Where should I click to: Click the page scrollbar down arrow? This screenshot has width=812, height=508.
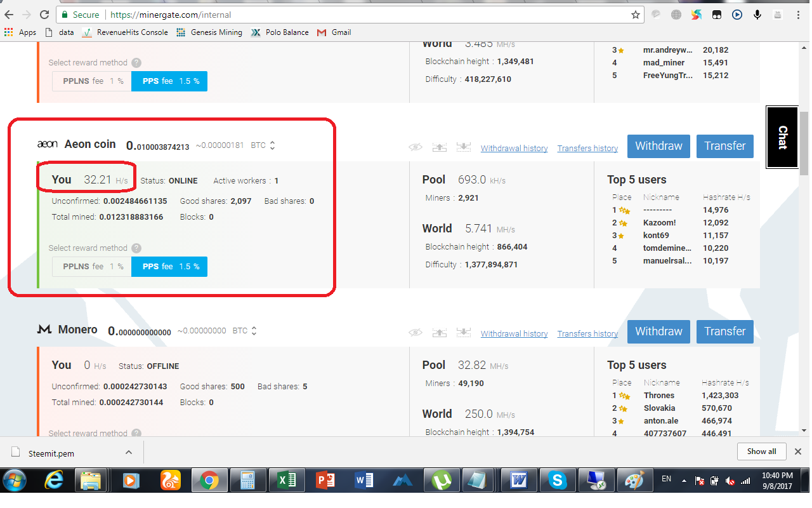click(x=804, y=430)
